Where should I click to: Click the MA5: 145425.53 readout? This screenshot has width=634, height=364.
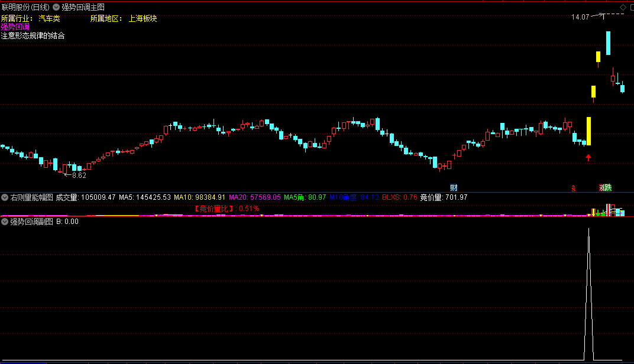pyautogui.click(x=145, y=197)
